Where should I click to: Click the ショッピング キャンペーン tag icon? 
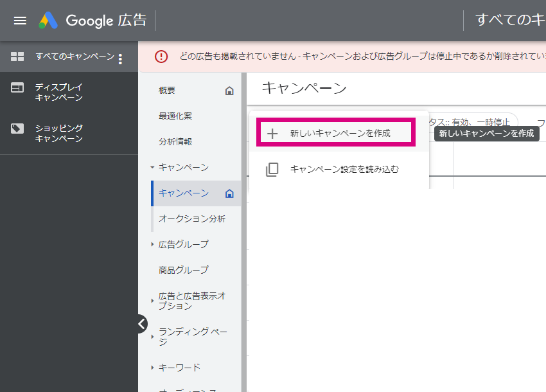17,129
